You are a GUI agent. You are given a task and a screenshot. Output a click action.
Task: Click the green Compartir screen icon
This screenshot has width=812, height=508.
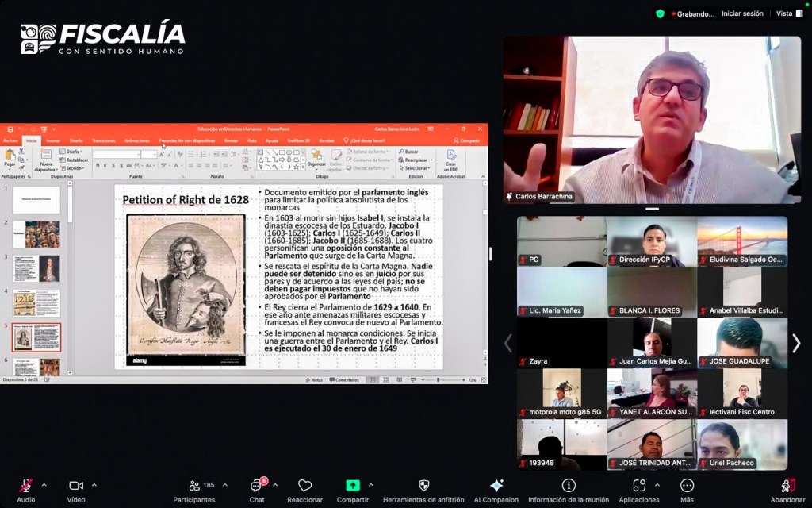(x=353, y=486)
